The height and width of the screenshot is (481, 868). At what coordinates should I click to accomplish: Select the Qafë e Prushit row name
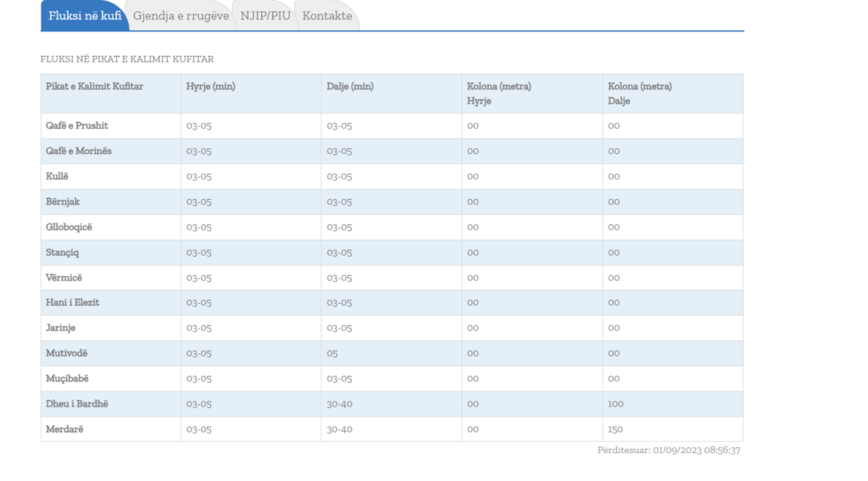coord(77,125)
